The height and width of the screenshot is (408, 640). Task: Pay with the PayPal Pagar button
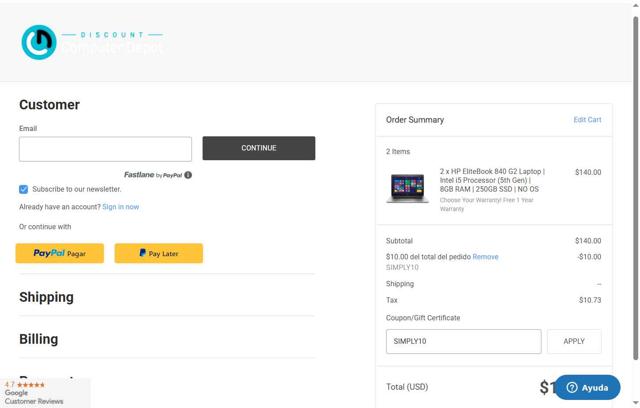click(60, 254)
